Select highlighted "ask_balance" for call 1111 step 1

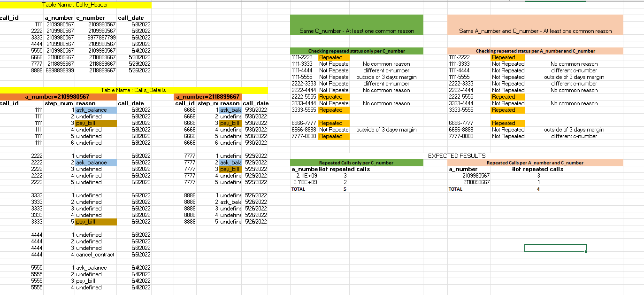96,110
